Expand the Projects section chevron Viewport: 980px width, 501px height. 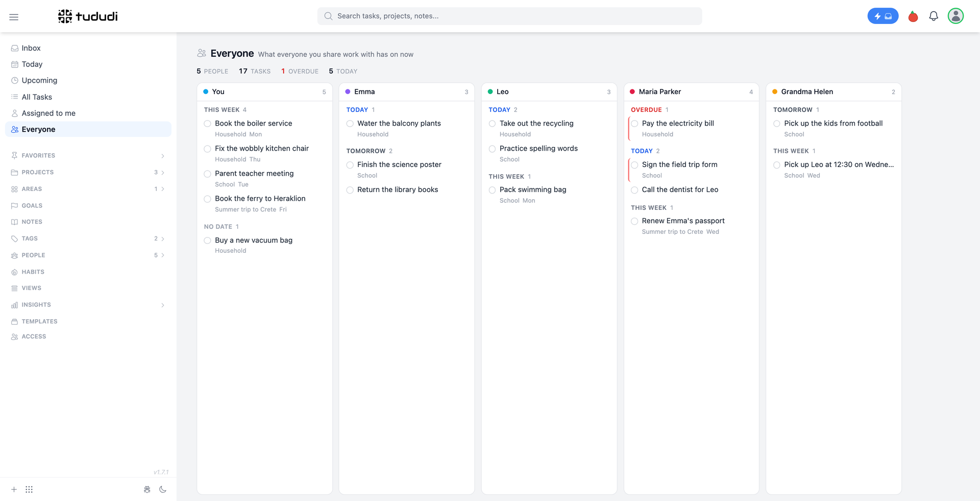coord(163,173)
